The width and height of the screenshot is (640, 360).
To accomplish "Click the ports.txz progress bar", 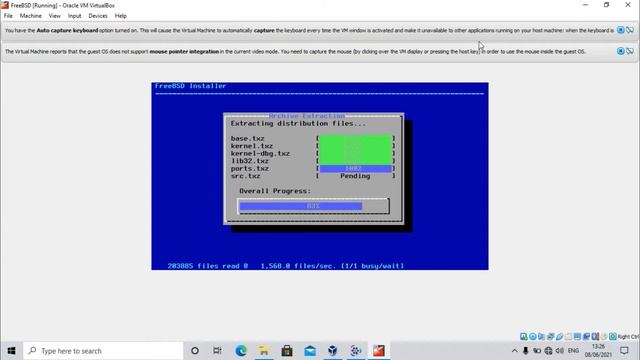I will [355, 169].
